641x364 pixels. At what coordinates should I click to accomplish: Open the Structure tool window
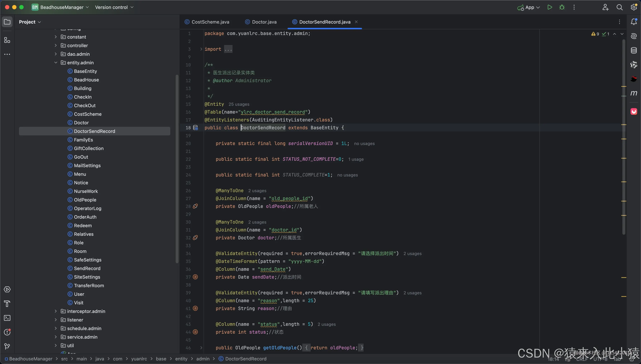pos(7,40)
